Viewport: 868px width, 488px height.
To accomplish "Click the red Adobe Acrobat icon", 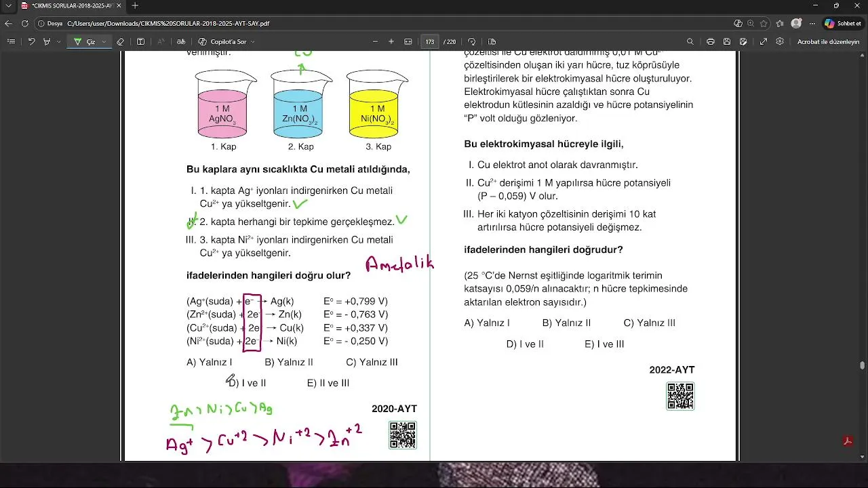I will pyautogui.click(x=848, y=441).
